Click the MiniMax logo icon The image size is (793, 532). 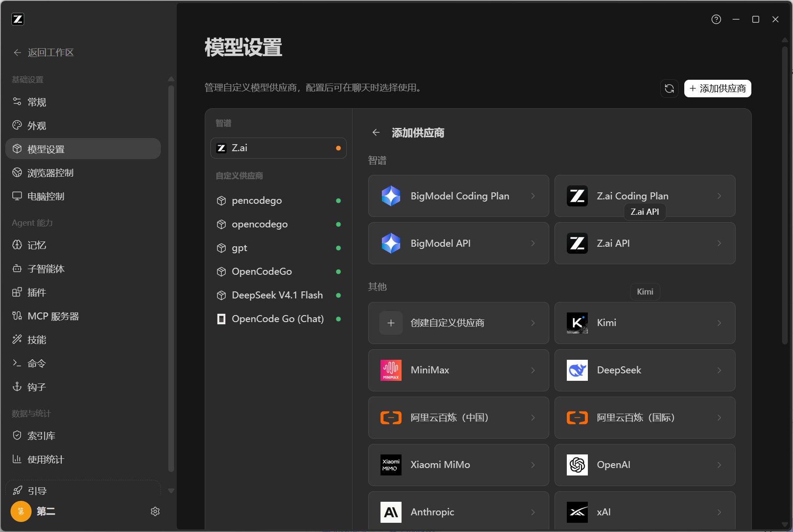[x=391, y=370]
